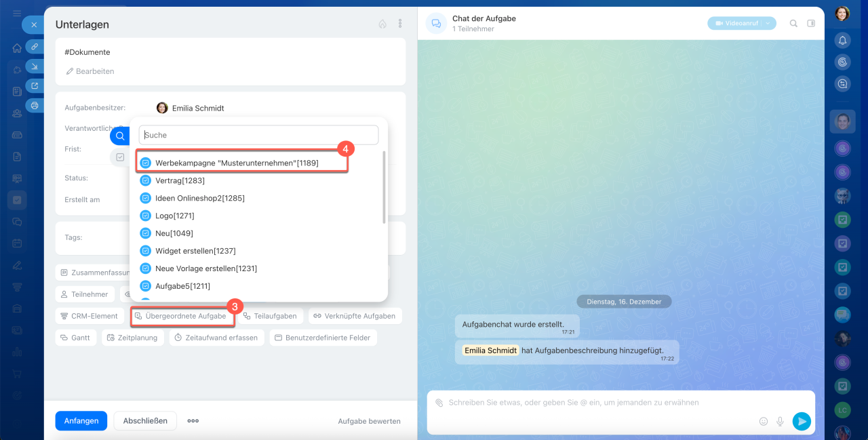Image resolution: width=868 pixels, height=440 pixels.
Task: Add Teilaufgaben to the task
Action: pos(270,316)
